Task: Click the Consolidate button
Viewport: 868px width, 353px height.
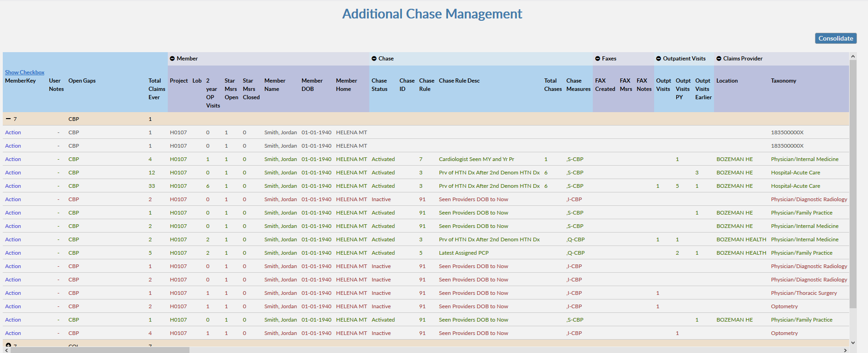Action: [x=836, y=38]
